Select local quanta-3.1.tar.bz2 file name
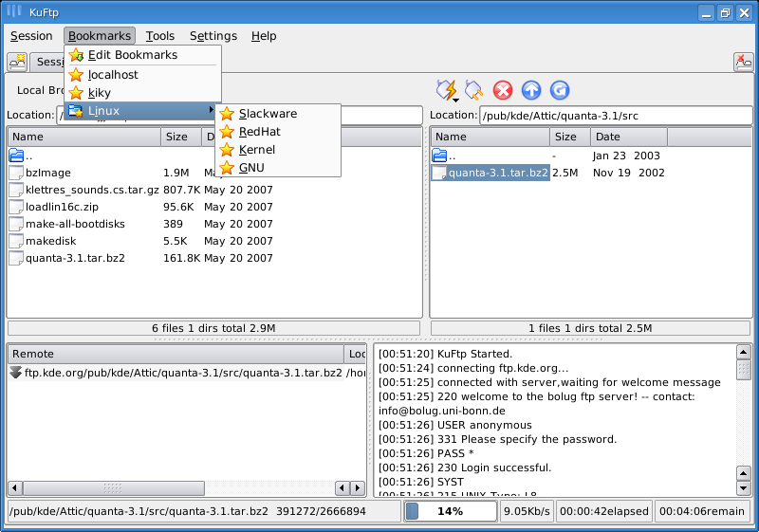 tap(76, 258)
